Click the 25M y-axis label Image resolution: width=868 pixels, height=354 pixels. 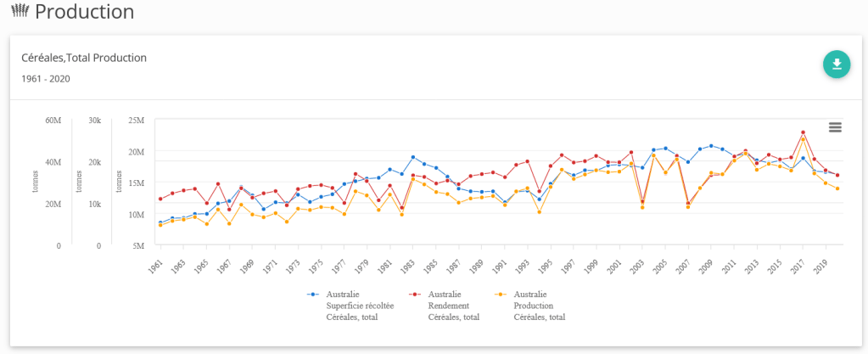(x=136, y=121)
